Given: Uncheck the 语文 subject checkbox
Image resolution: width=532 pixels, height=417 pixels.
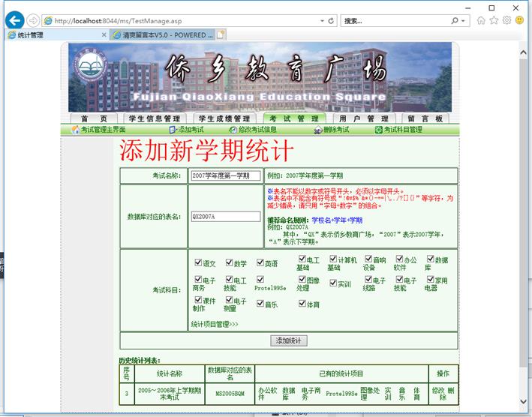Looking at the screenshot, I should click(x=197, y=263).
